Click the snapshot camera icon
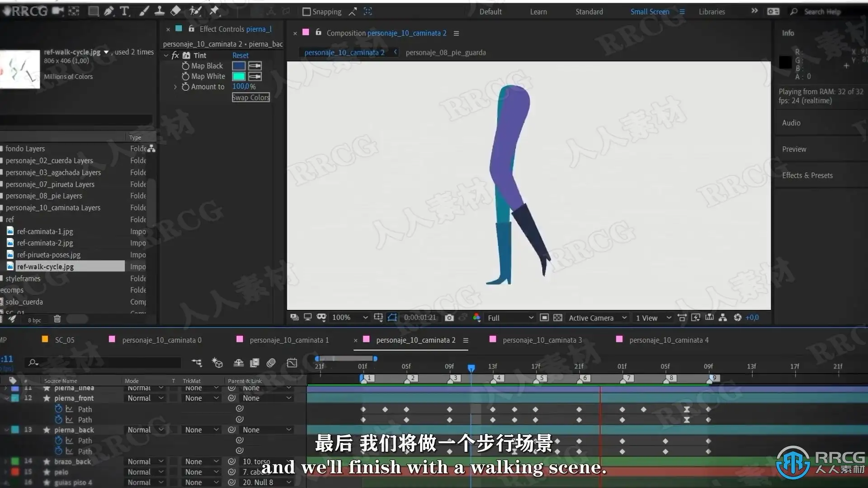 [449, 318]
